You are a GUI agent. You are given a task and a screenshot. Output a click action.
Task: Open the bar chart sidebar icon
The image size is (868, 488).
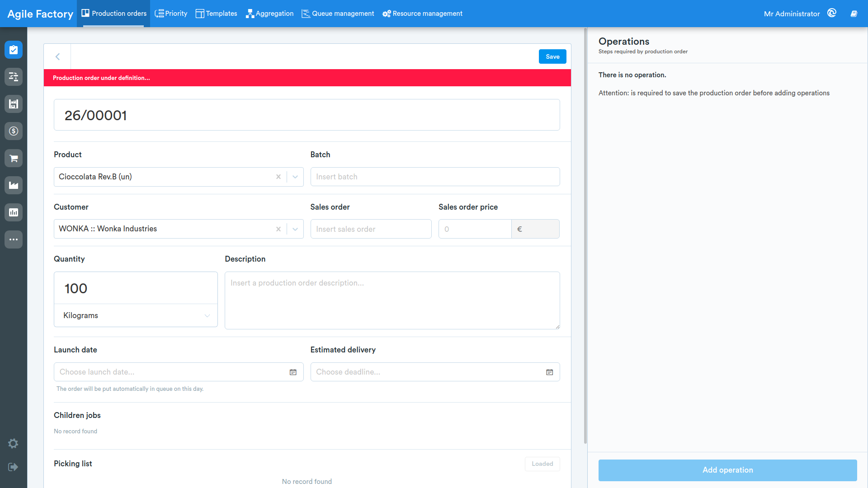[x=14, y=212]
